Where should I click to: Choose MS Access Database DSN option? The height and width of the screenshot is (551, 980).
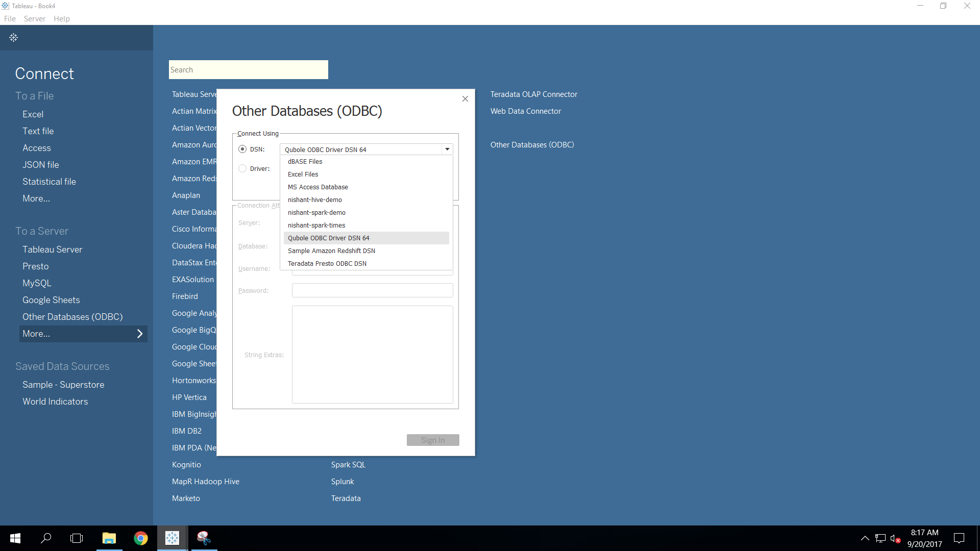pos(366,187)
